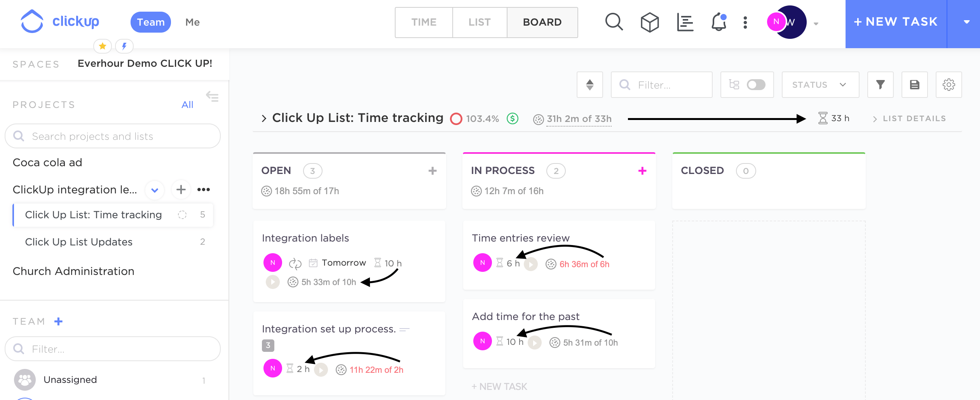Switch to Me view
980x400 pixels.
pyautogui.click(x=192, y=22)
